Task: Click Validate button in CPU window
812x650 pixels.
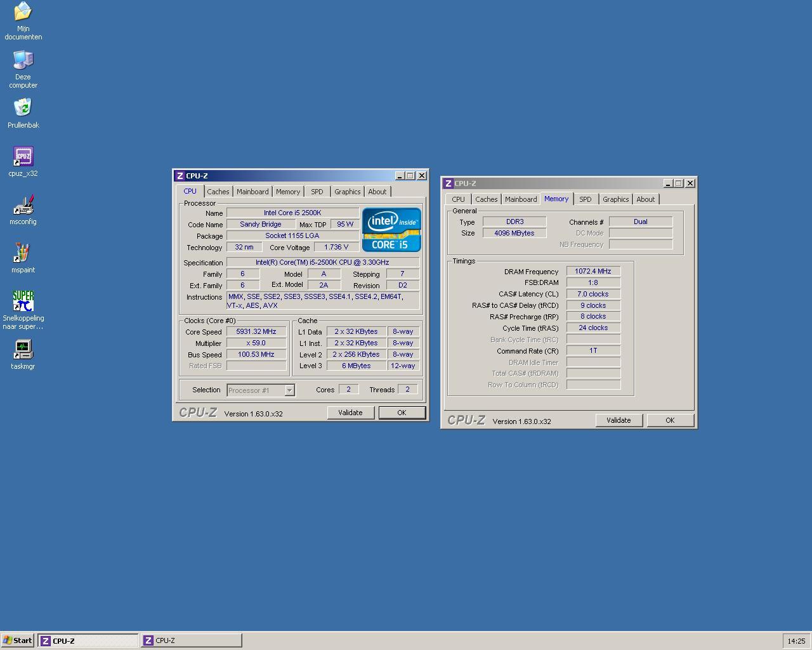Action: pos(350,413)
